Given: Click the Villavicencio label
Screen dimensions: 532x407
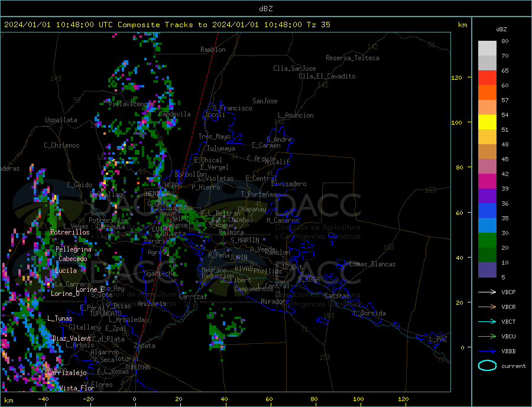Looking at the screenshot, I should click(131, 104).
